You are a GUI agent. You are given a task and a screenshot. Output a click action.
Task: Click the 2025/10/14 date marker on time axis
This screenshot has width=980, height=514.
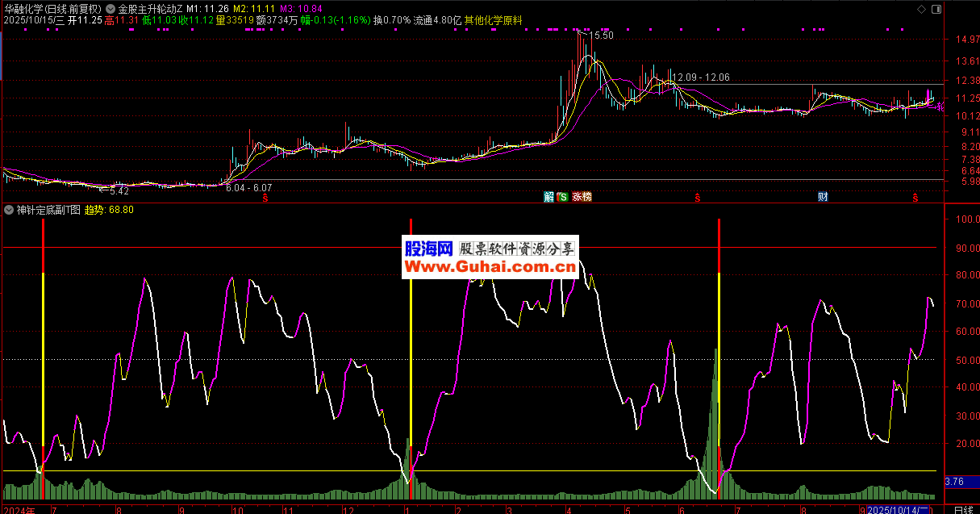[899, 510]
